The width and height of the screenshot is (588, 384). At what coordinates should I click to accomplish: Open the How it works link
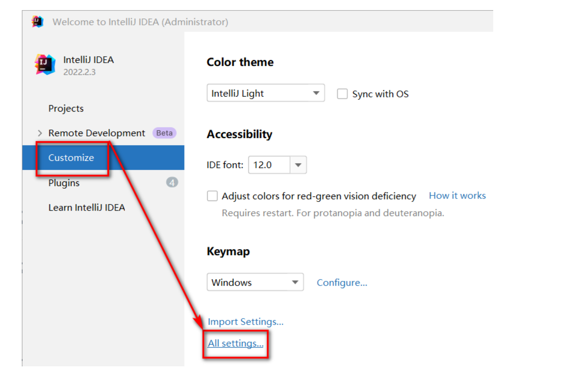(x=457, y=196)
